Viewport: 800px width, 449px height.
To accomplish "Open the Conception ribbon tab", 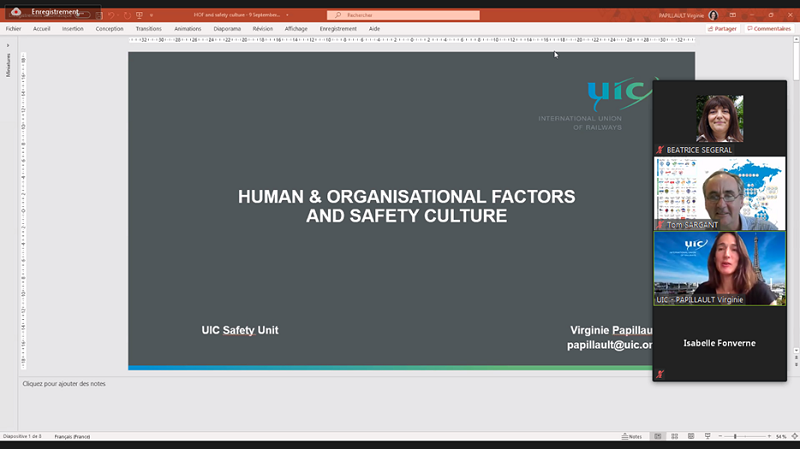I will tap(109, 29).
